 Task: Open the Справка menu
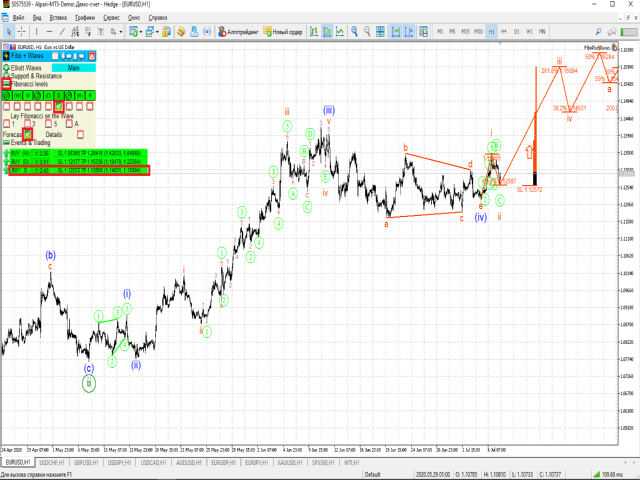pos(158,18)
